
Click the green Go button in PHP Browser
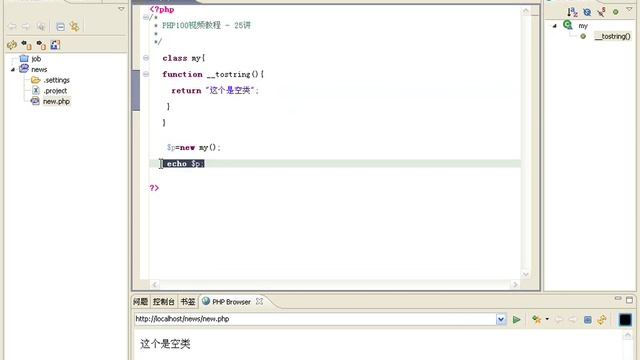click(x=516, y=320)
